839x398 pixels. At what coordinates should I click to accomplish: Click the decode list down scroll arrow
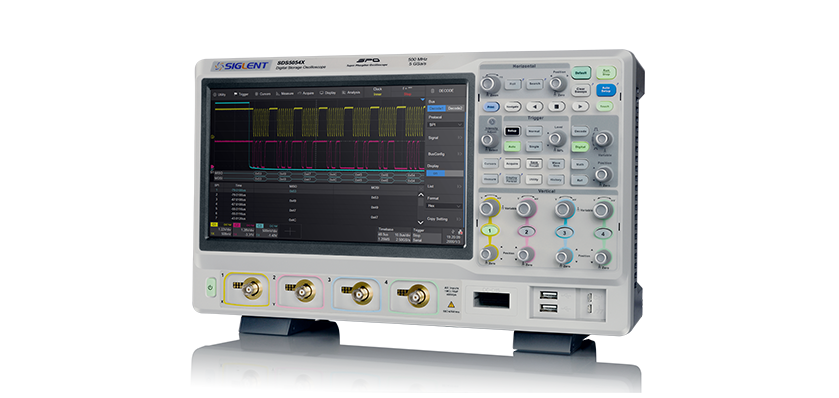coord(421,222)
